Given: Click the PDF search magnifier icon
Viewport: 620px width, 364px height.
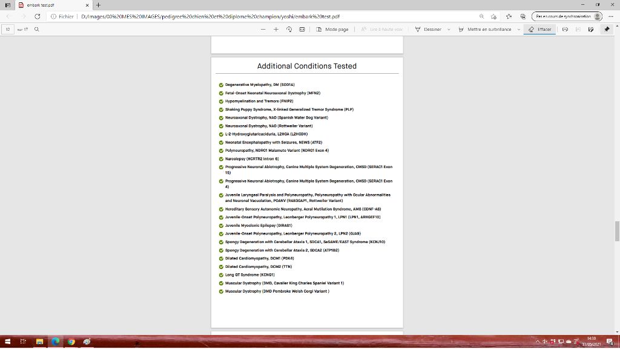Looking at the screenshot, I should pyautogui.click(x=37, y=29).
